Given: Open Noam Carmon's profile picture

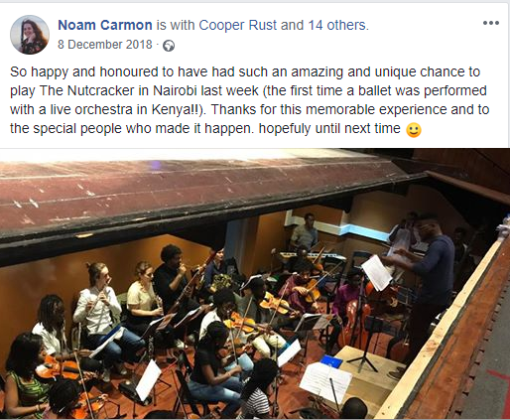Looking at the screenshot, I should click(30, 35).
